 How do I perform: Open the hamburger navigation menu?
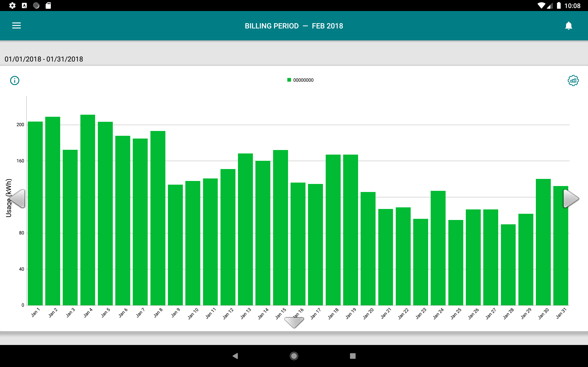(x=17, y=25)
